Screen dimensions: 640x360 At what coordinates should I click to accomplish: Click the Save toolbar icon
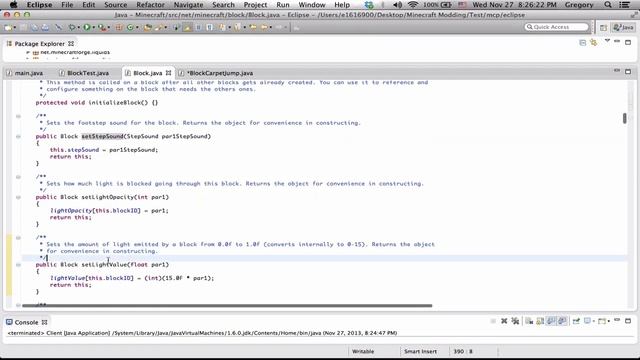point(23,27)
